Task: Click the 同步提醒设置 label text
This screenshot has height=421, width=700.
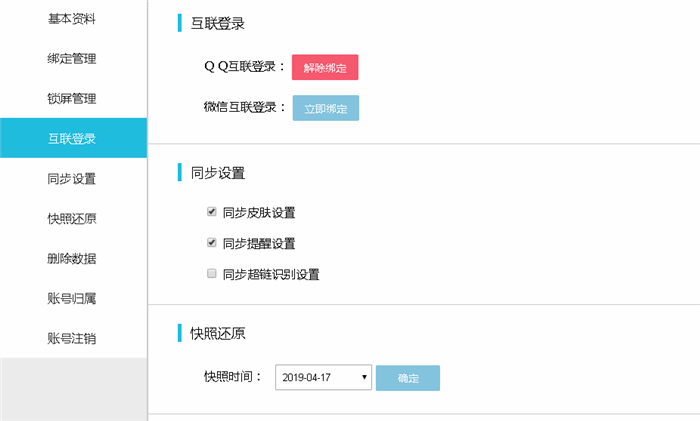Action: click(259, 243)
